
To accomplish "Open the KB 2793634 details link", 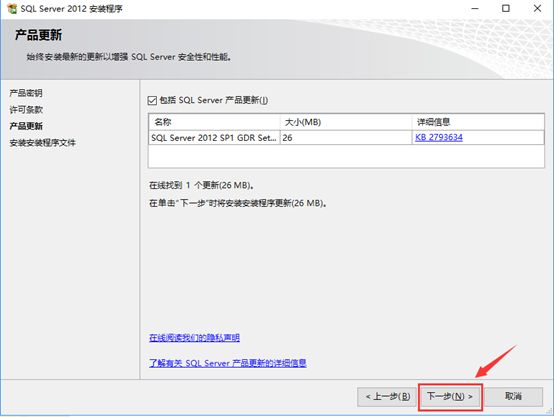I will click(x=439, y=137).
